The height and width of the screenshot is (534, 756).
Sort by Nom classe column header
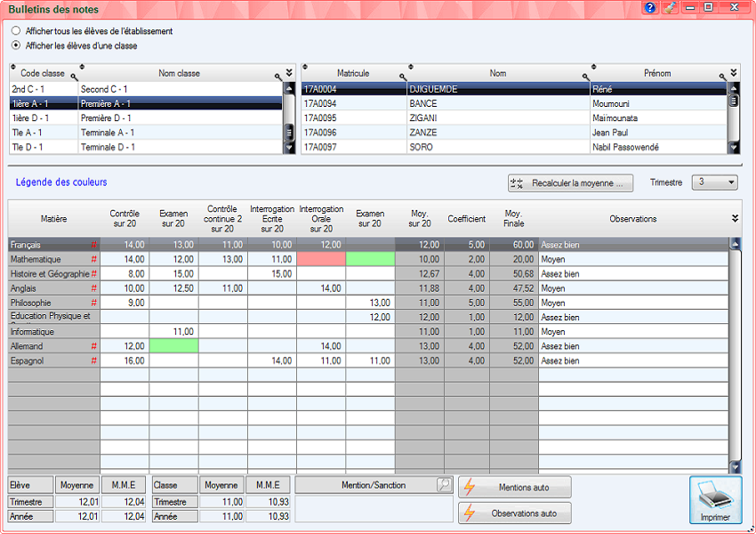179,73
